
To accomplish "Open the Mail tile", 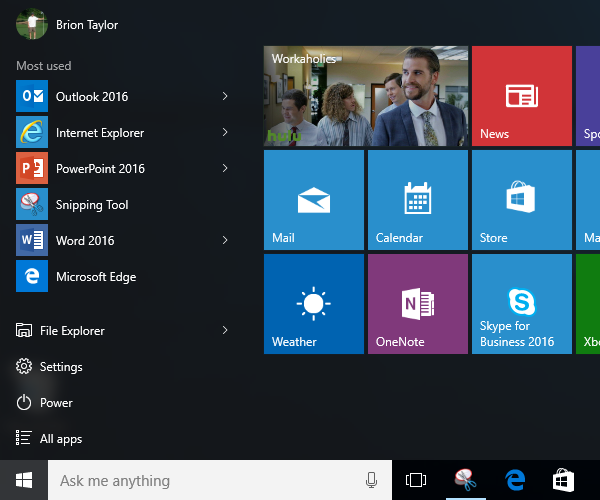I will 314,200.
